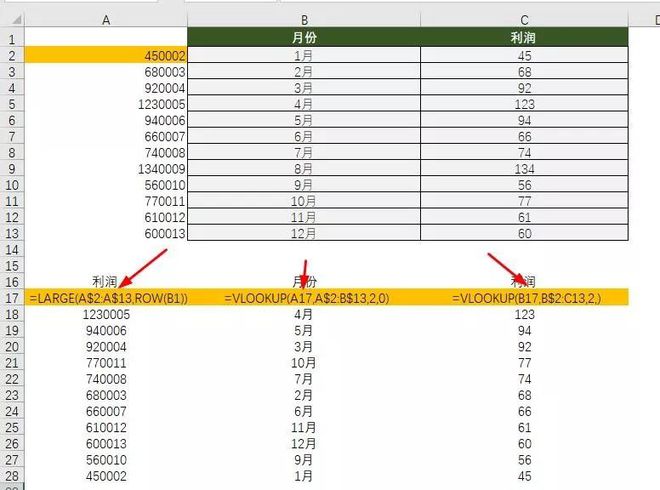The width and height of the screenshot is (660, 490).
Task: Click the VLOOKUP(B17 formula cell
Action: (x=526, y=298)
